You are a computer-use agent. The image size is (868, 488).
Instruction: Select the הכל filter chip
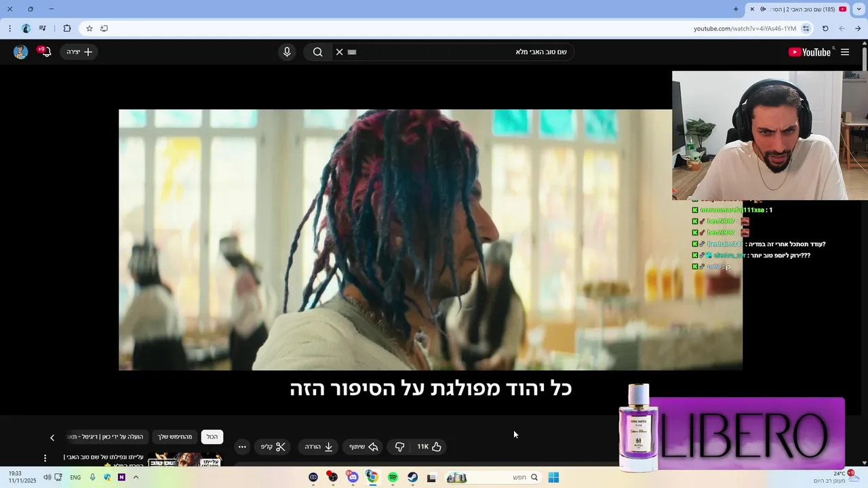click(x=212, y=437)
